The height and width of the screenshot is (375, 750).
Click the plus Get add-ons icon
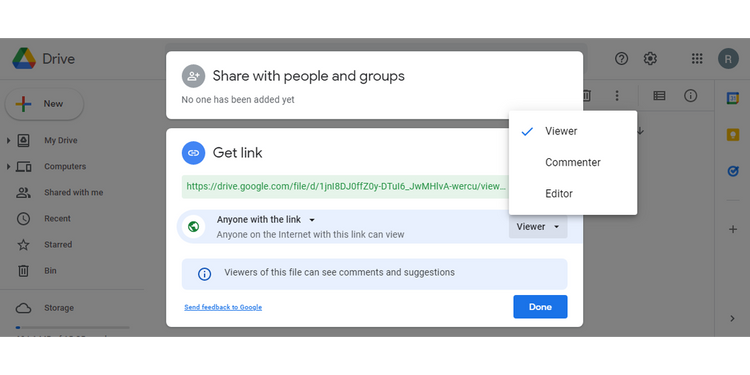733,229
